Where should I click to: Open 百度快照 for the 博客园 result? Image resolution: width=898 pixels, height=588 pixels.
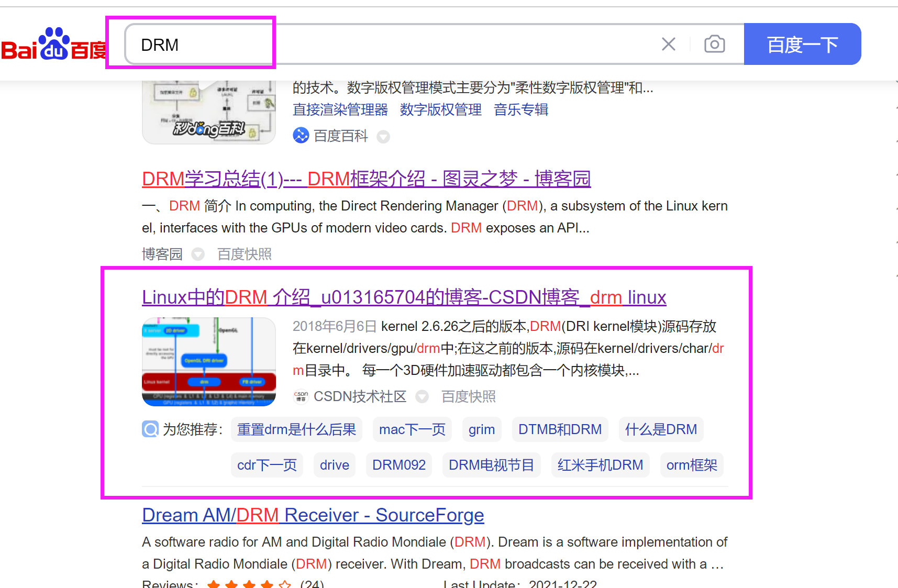245,254
